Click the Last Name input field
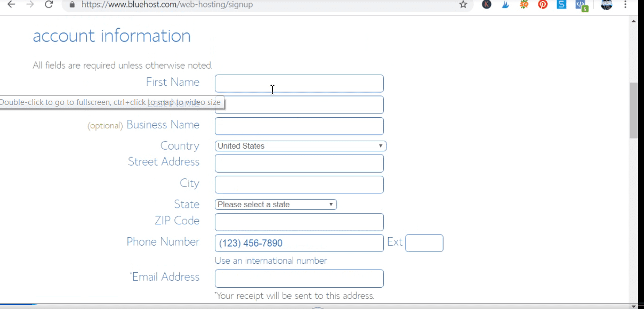This screenshot has width=644, height=309. (299, 105)
